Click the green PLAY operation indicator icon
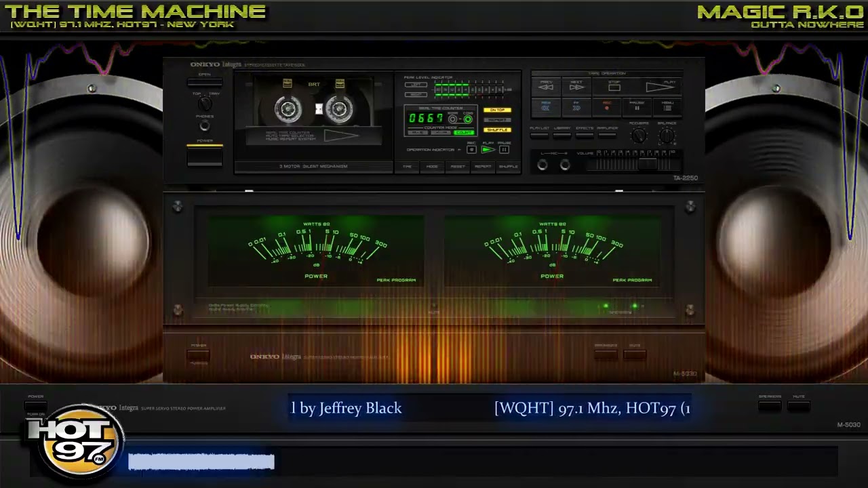This screenshot has height=488, width=868. point(488,150)
